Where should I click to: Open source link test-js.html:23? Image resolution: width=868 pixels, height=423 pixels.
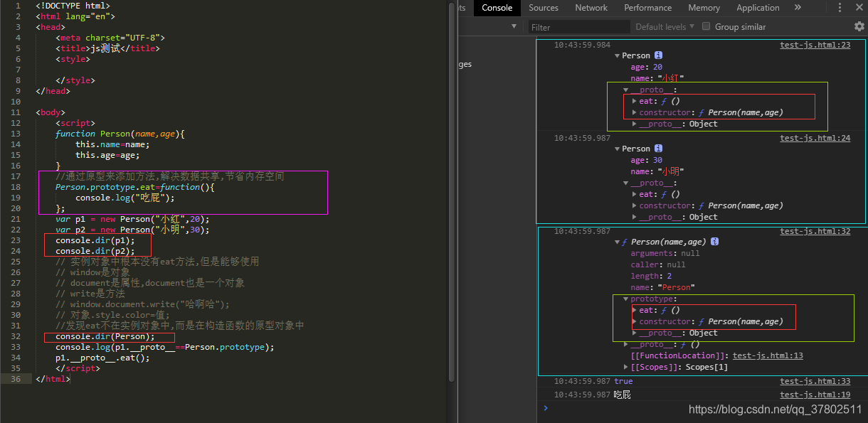click(x=815, y=45)
